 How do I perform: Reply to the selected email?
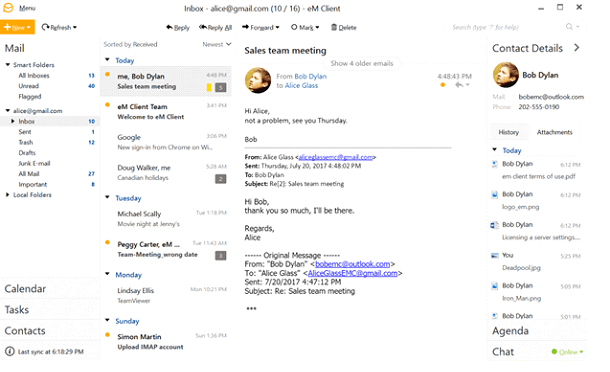pos(178,27)
